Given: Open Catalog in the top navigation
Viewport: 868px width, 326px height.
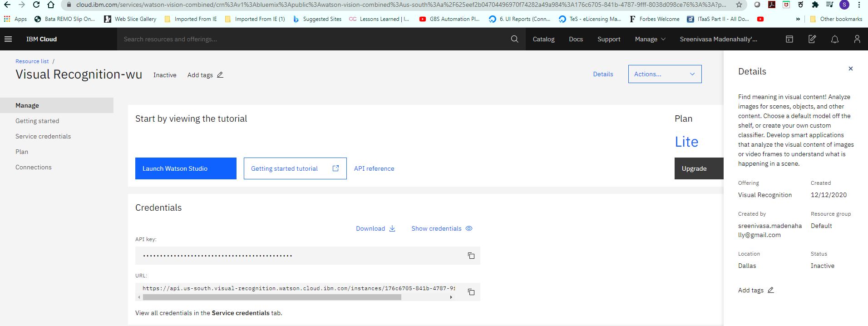Looking at the screenshot, I should click(543, 39).
